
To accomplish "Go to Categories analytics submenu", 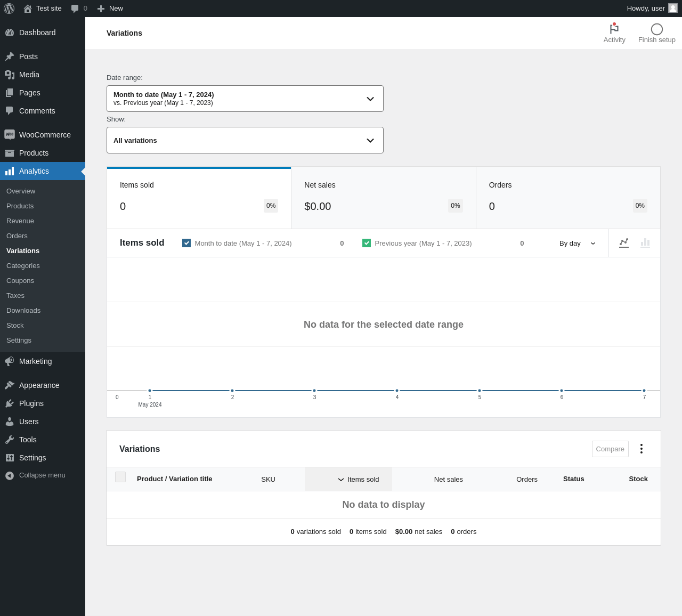I will (23, 266).
